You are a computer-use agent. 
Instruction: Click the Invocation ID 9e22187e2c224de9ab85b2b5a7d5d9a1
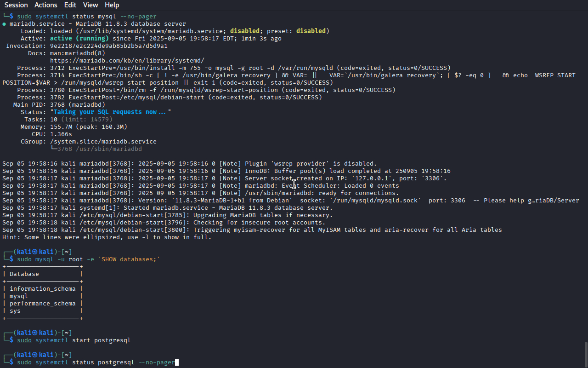pos(109,46)
